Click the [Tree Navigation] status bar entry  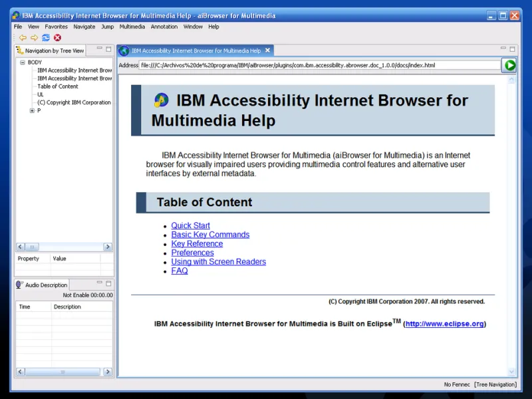pyautogui.click(x=495, y=384)
